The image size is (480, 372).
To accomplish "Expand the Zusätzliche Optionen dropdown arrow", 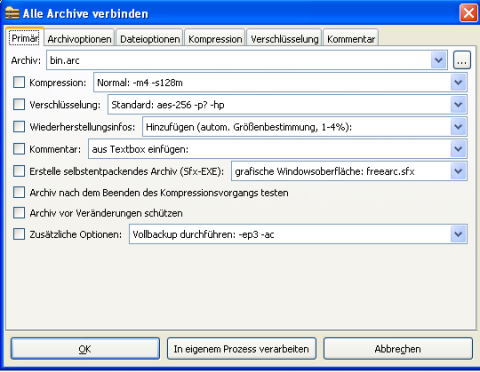I will click(x=459, y=234).
